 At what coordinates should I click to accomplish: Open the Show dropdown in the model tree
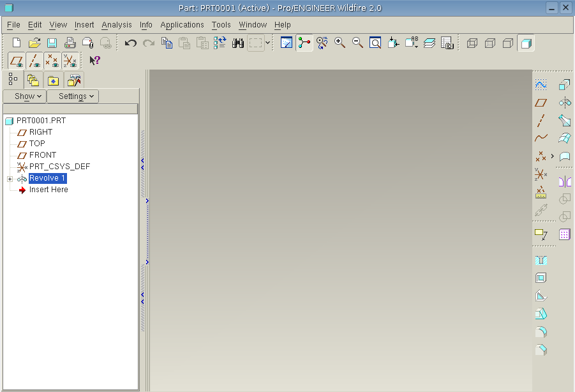[25, 96]
